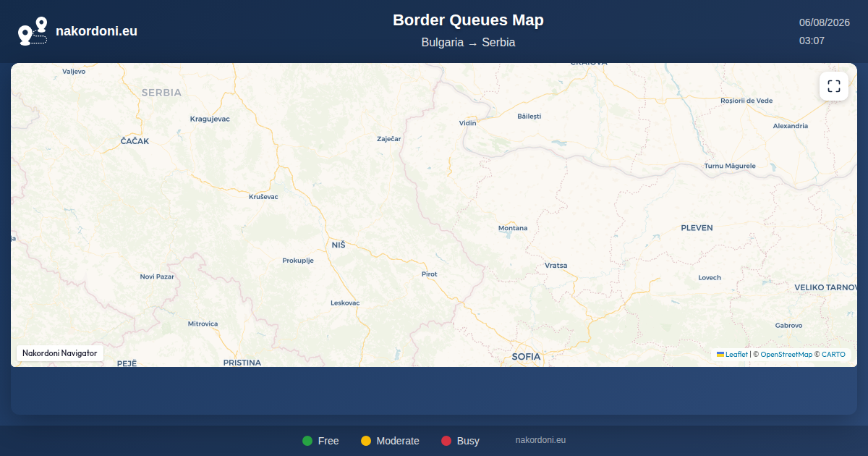Click the green Free legend dot

point(307,441)
